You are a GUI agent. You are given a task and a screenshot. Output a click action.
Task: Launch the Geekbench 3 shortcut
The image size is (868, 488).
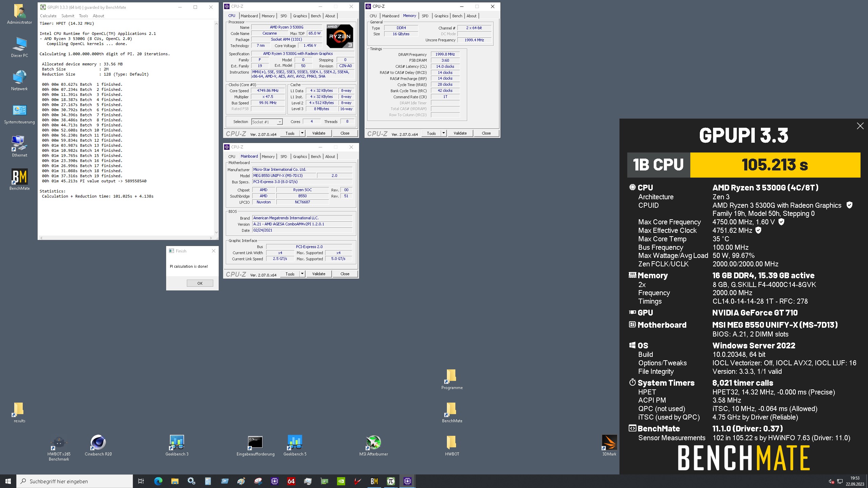[177, 445]
